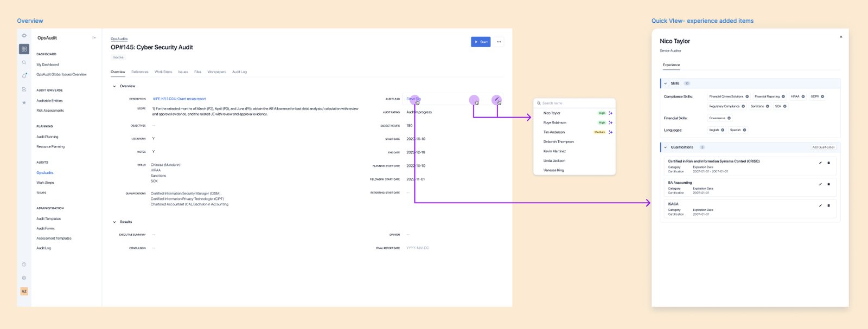Open the Workpapers tab
This screenshot has height=329, width=868.
[x=216, y=72]
